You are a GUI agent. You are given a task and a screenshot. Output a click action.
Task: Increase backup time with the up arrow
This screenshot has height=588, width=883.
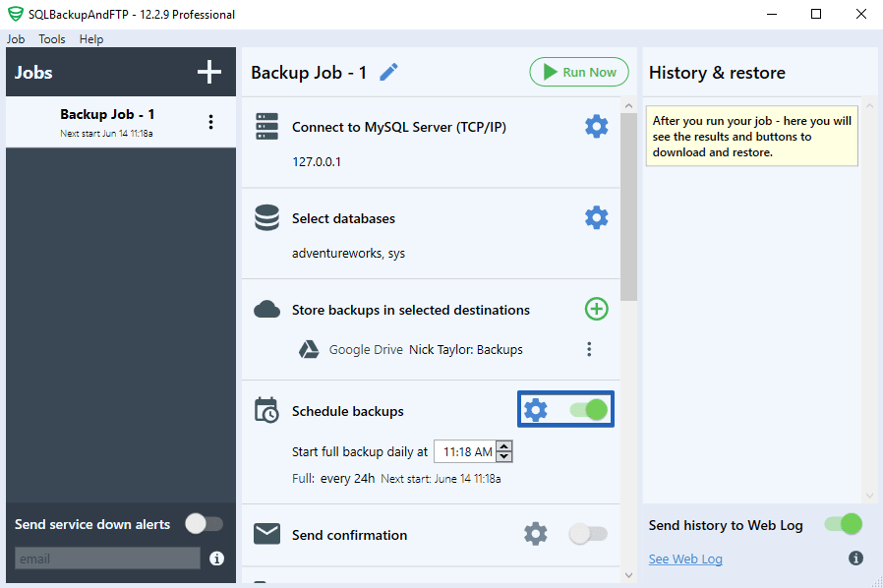coord(504,446)
